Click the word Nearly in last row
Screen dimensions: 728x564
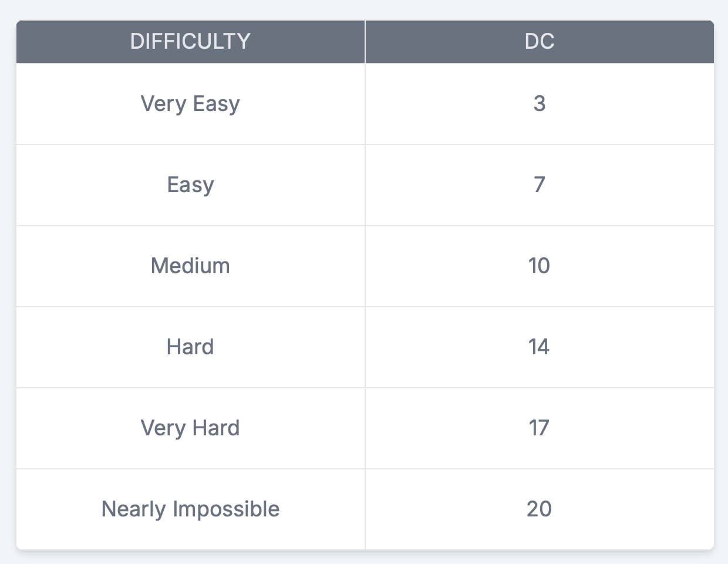(x=134, y=509)
